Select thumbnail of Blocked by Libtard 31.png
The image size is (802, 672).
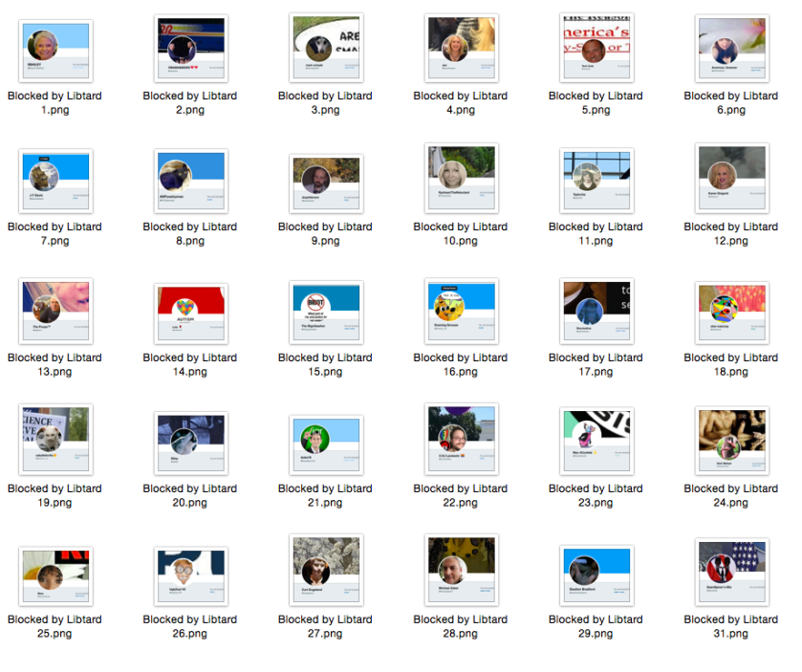(732, 572)
